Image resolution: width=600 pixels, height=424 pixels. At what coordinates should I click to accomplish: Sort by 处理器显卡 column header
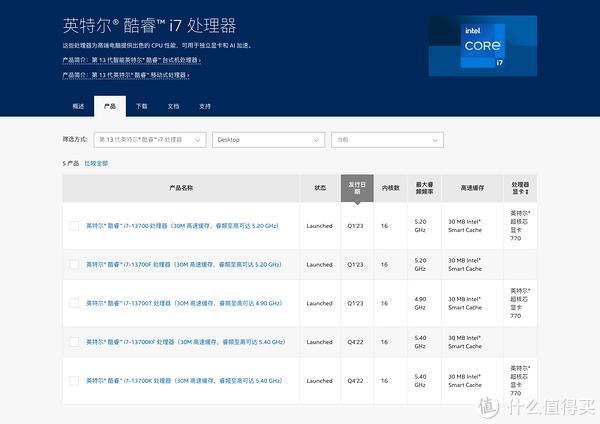520,188
